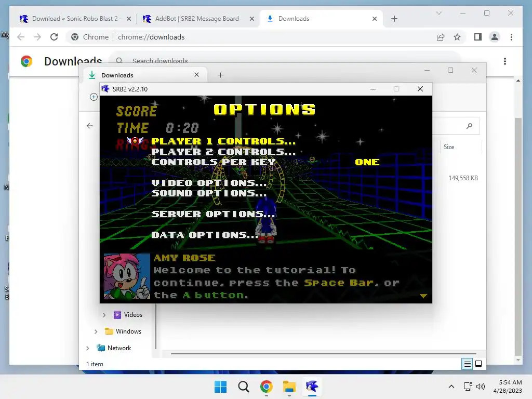Click the SRB2 window title bar icon

pyautogui.click(x=105, y=89)
